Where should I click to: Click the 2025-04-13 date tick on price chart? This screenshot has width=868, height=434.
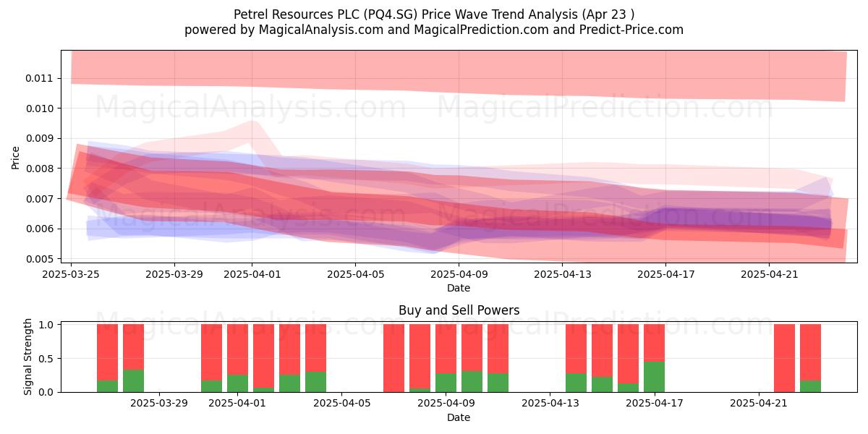[x=562, y=274]
